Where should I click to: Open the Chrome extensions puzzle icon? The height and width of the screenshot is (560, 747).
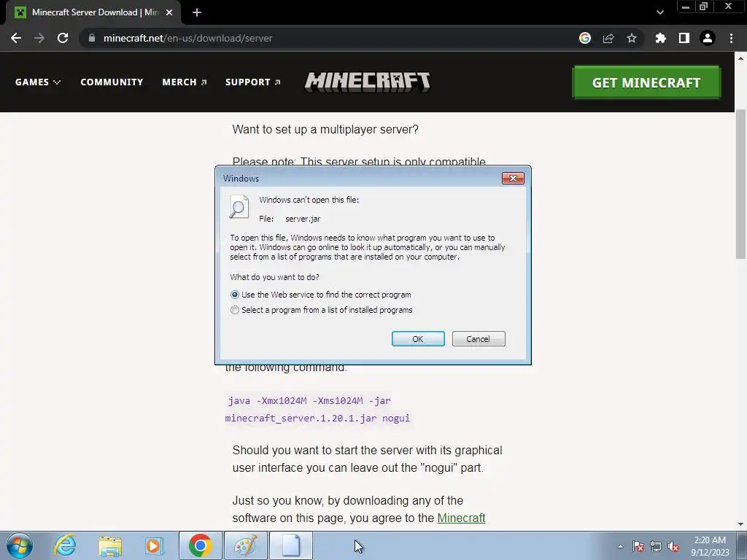(x=660, y=38)
